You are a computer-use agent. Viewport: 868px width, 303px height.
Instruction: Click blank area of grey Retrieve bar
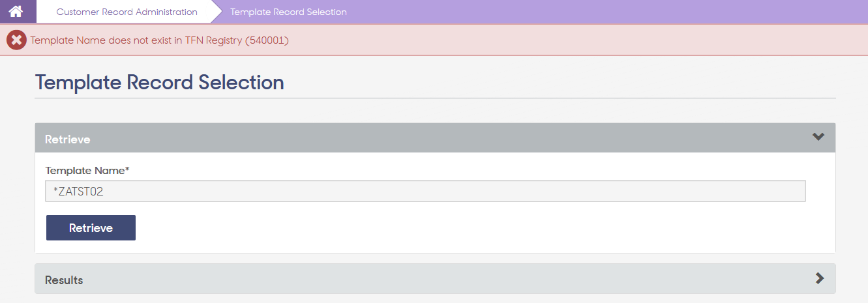click(450, 138)
